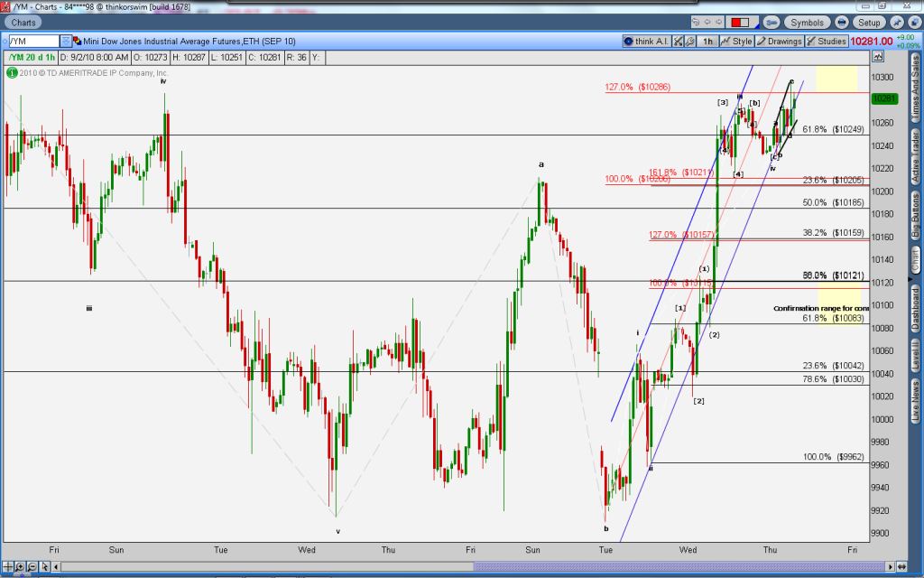
Task: Open the Charts tab
Action: (x=24, y=22)
